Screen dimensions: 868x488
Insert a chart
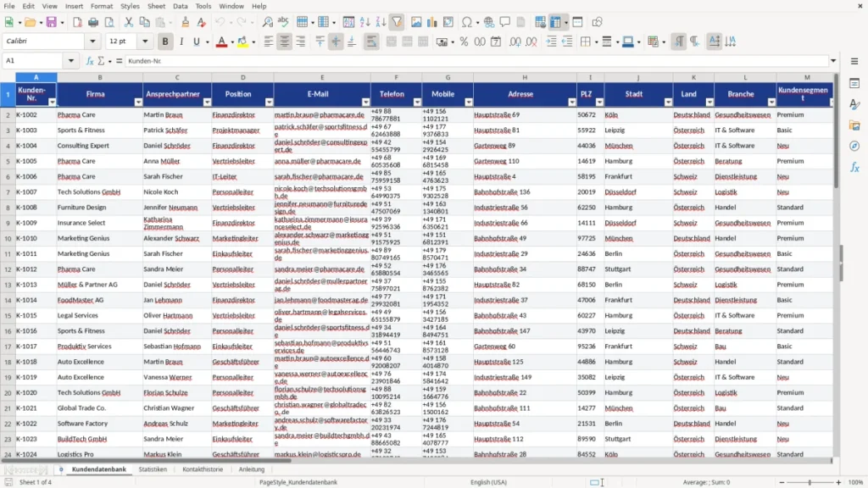432,22
